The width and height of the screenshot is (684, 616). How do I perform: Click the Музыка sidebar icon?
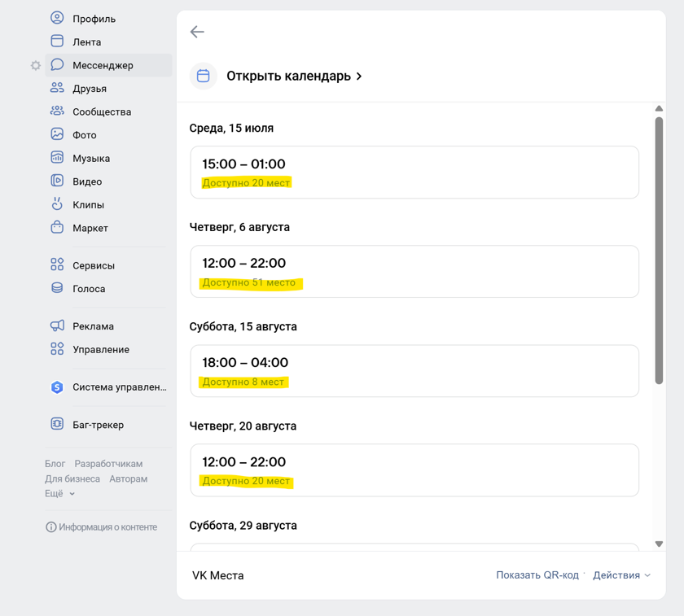57,157
